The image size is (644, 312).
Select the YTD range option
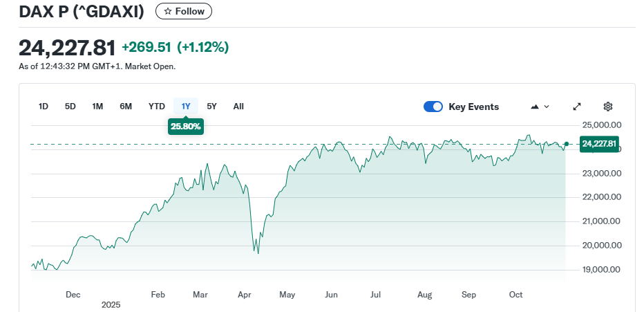coord(157,107)
